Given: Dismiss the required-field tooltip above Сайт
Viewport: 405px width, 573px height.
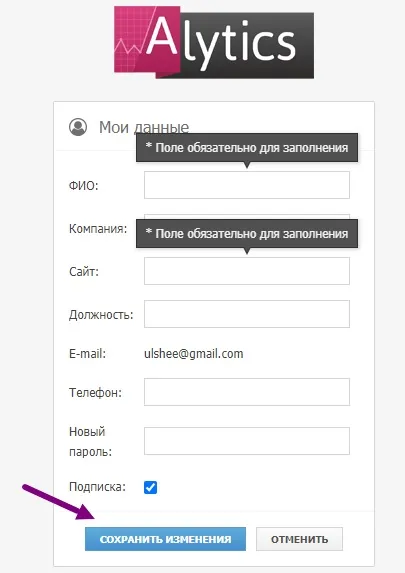Looking at the screenshot, I should (x=247, y=234).
